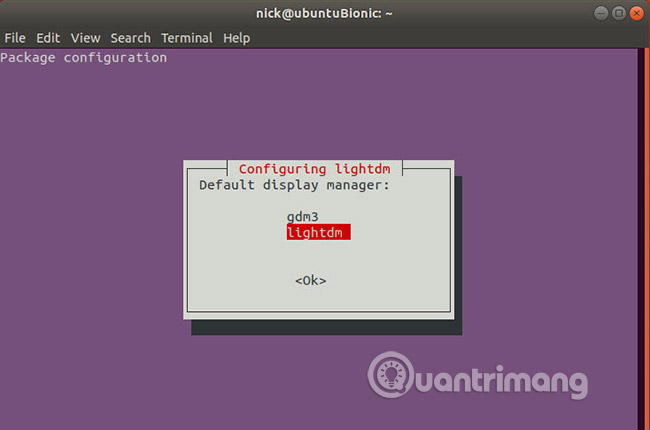Open the Search menu
The image size is (650, 430).
click(131, 38)
